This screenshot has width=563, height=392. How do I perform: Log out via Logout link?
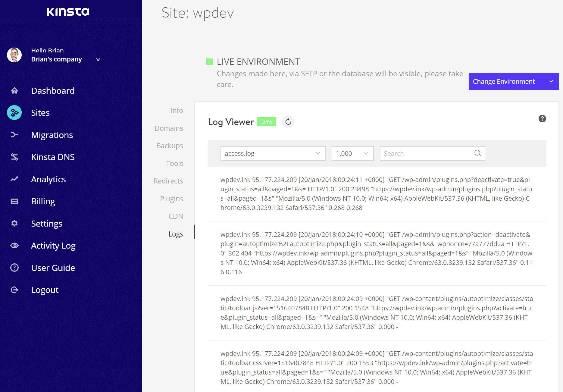[x=45, y=290]
